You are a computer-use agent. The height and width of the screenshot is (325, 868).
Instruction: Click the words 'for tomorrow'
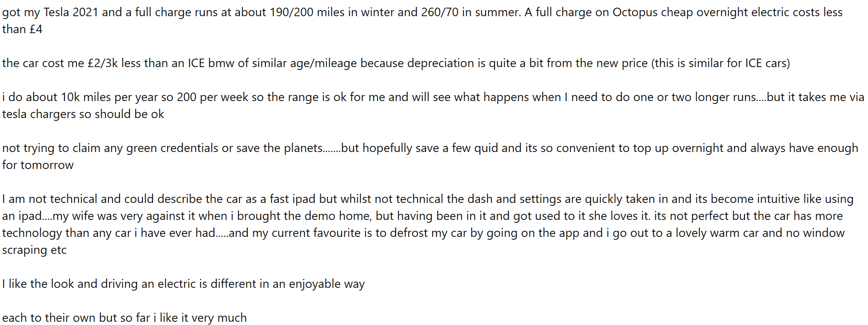click(x=38, y=165)
